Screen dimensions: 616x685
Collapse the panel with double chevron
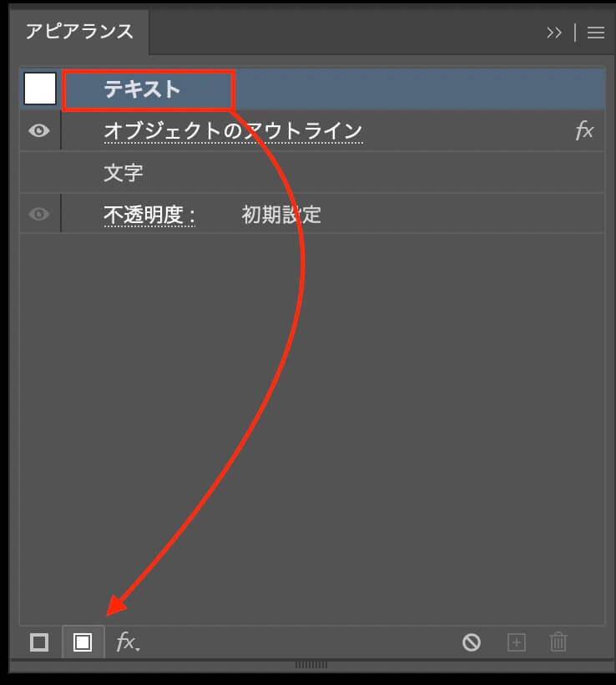pos(554,33)
